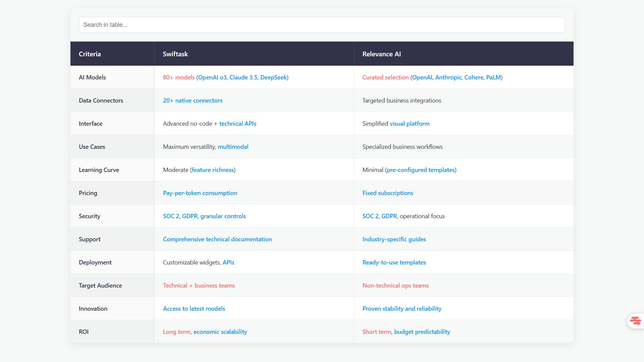Open the budget predictability link in ROI row
This screenshot has width=644, height=362.
pyautogui.click(x=422, y=332)
